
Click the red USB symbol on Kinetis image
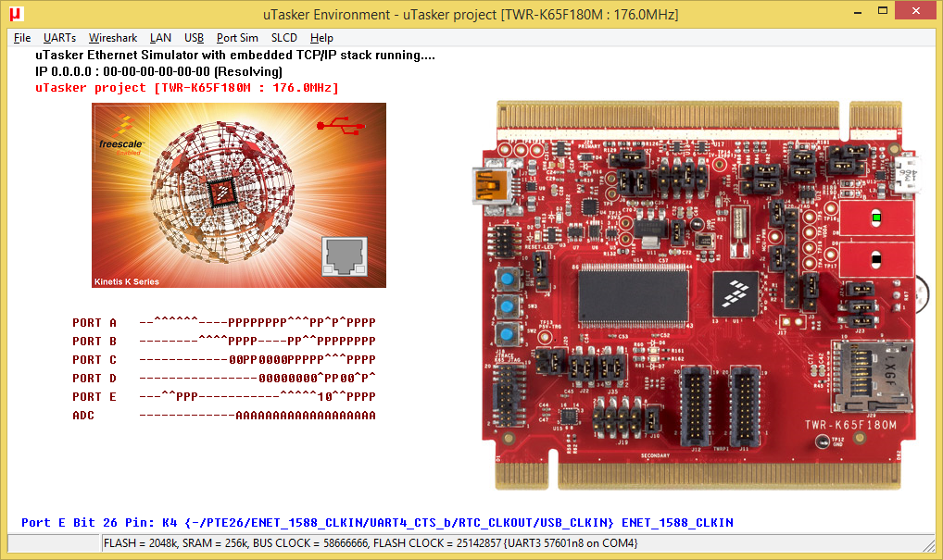333,125
